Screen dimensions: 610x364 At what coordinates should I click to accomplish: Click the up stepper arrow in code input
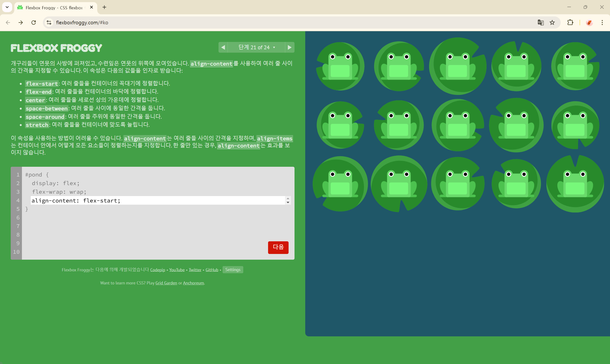[x=288, y=198]
